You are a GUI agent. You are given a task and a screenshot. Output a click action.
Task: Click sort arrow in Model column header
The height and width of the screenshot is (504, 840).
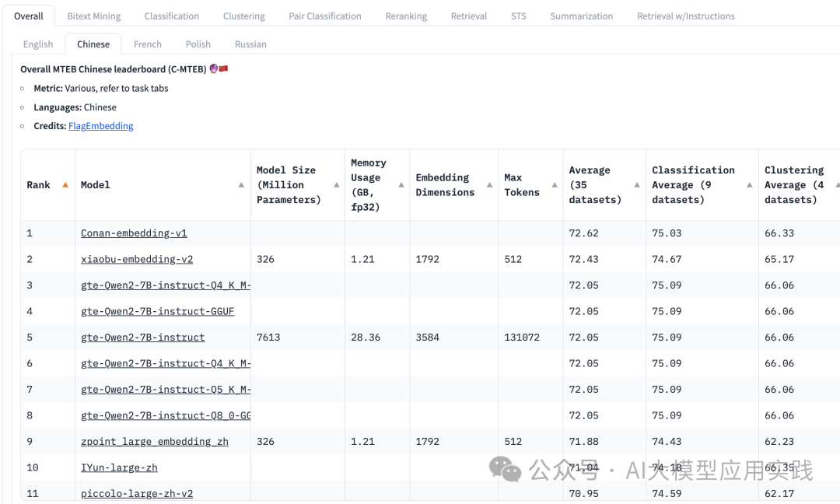[241, 185]
